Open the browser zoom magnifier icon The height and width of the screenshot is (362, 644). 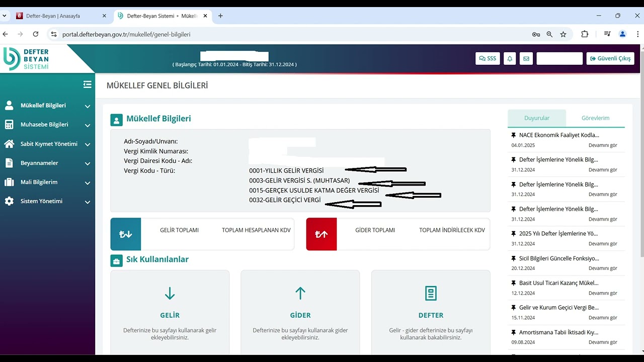point(549,34)
